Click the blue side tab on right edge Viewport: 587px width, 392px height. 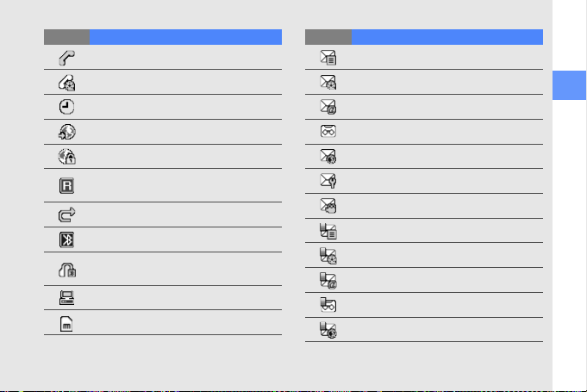[569, 85]
